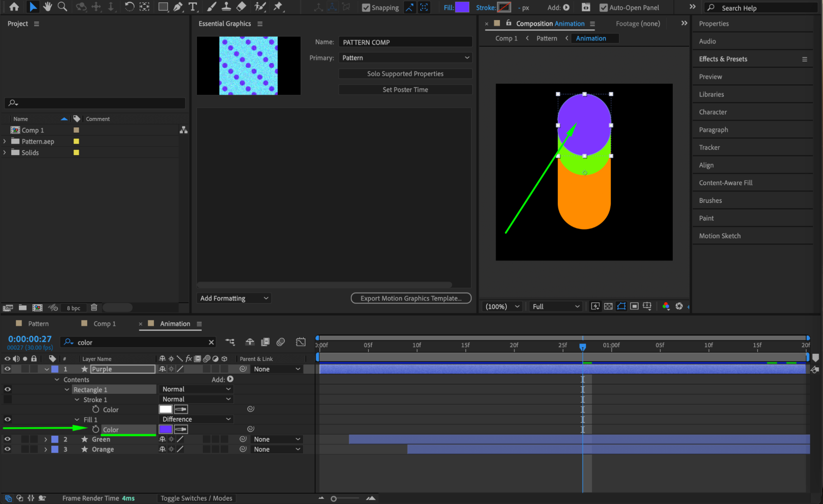Disable the Snapping checkbox
Screen dimensions: 823x504
[366, 7]
